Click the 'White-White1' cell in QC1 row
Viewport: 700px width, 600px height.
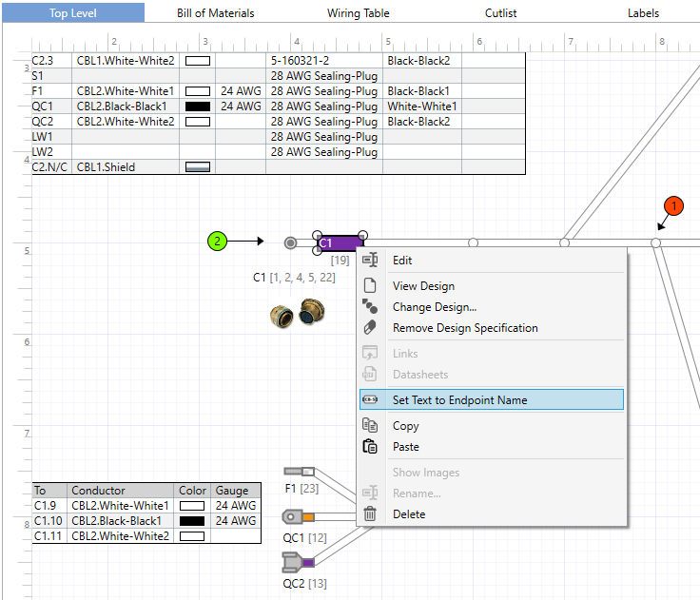point(422,106)
